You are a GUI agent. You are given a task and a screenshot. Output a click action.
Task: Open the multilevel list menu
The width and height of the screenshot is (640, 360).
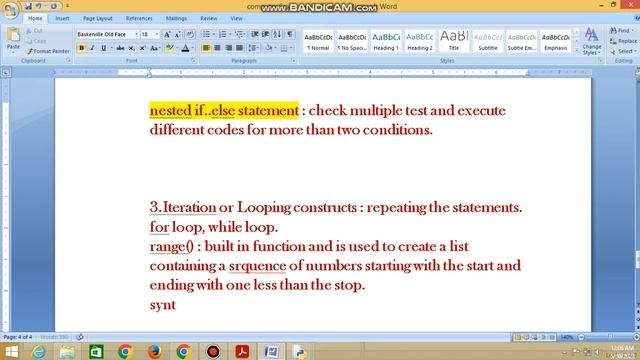coord(240,34)
